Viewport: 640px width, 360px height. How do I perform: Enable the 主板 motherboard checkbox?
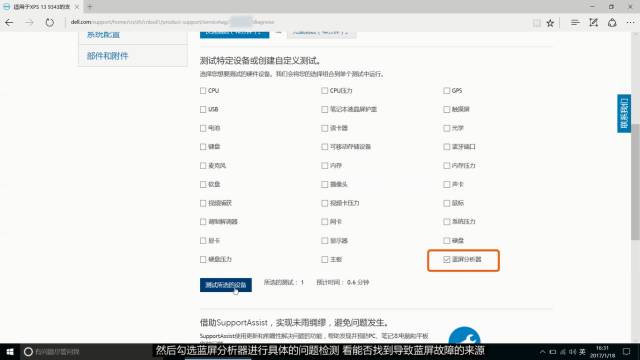(x=324, y=259)
